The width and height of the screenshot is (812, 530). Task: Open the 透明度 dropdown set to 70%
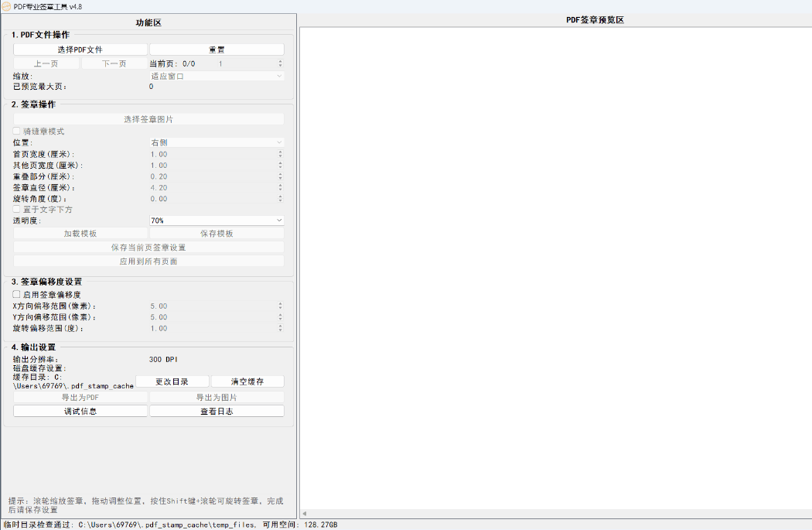[x=217, y=221]
